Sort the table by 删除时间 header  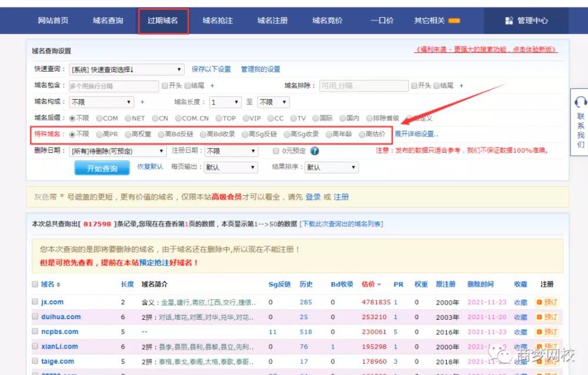click(x=480, y=284)
